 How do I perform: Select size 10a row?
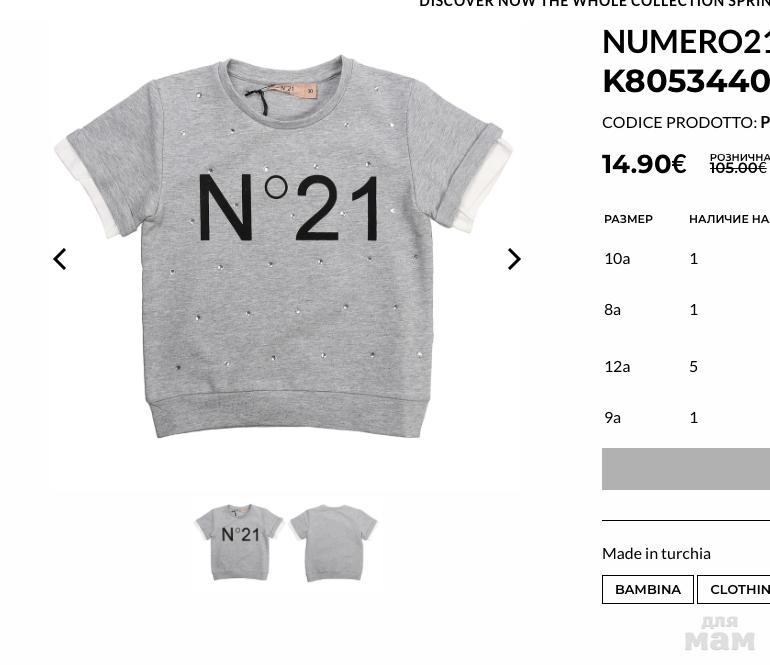(686, 258)
